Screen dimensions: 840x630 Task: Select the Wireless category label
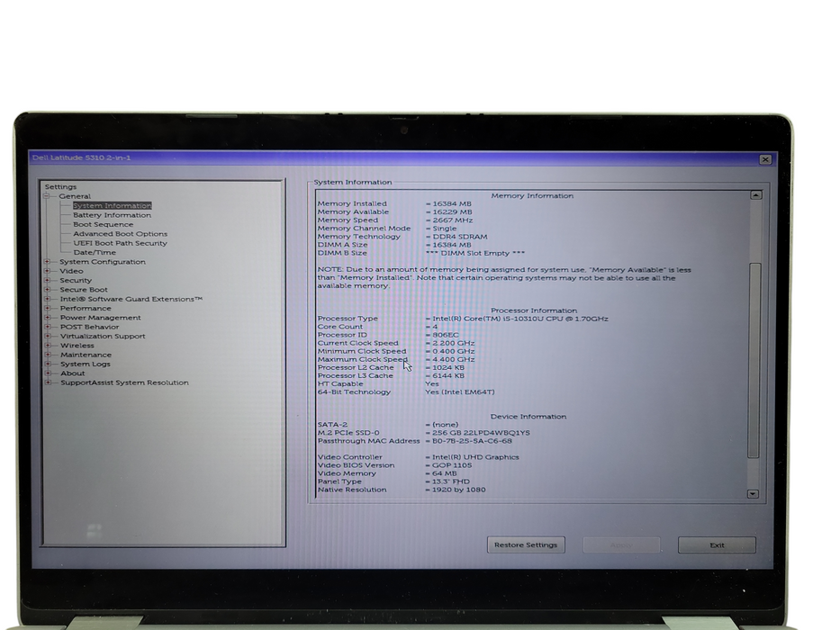(77, 345)
